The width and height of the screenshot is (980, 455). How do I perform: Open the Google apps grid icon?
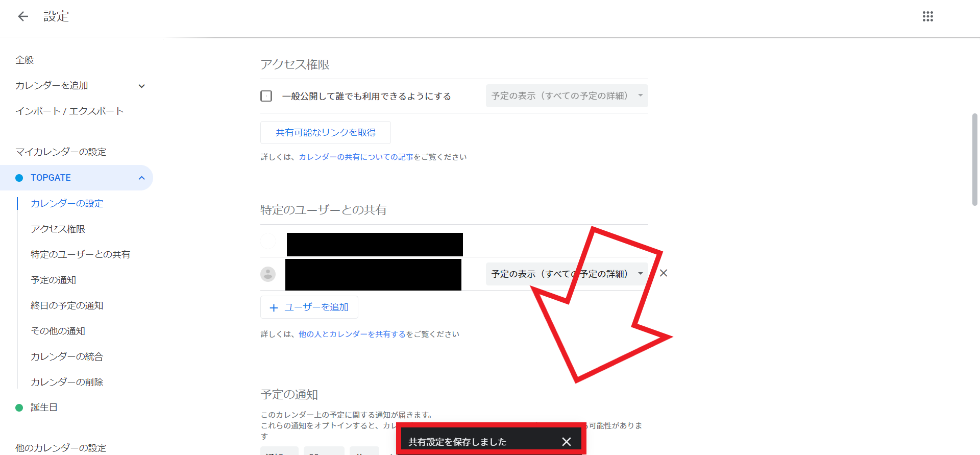coord(928,16)
